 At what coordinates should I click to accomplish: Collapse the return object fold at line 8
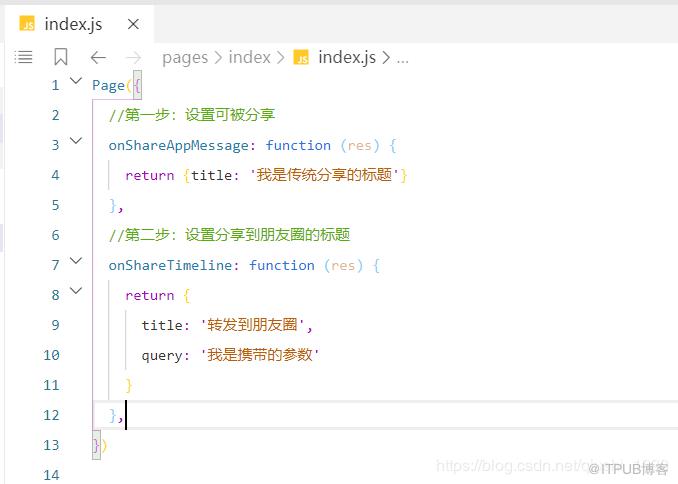76,291
